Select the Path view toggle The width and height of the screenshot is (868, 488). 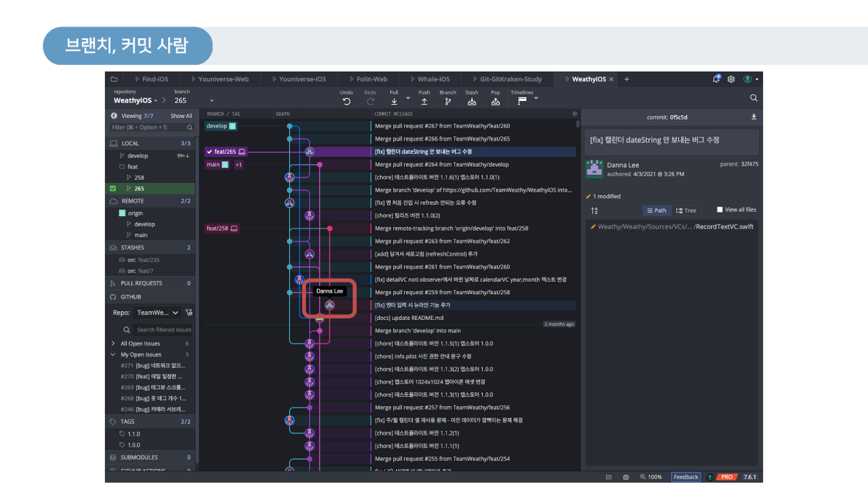656,211
